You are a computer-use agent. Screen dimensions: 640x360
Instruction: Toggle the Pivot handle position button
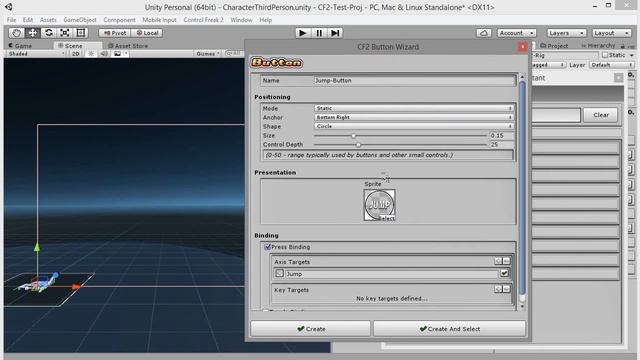tap(115, 33)
